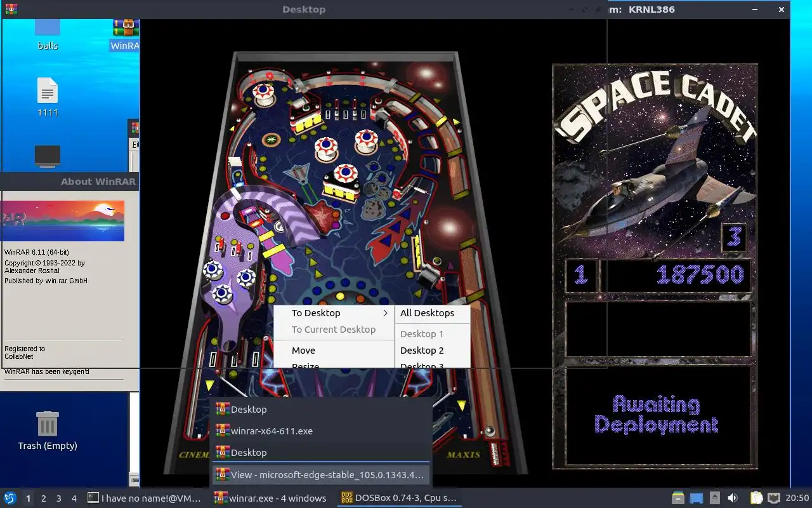Click the winrar.exe taskbar group icon
The width and height of the screenshot is (812, 508).
[x=220, y=498]
